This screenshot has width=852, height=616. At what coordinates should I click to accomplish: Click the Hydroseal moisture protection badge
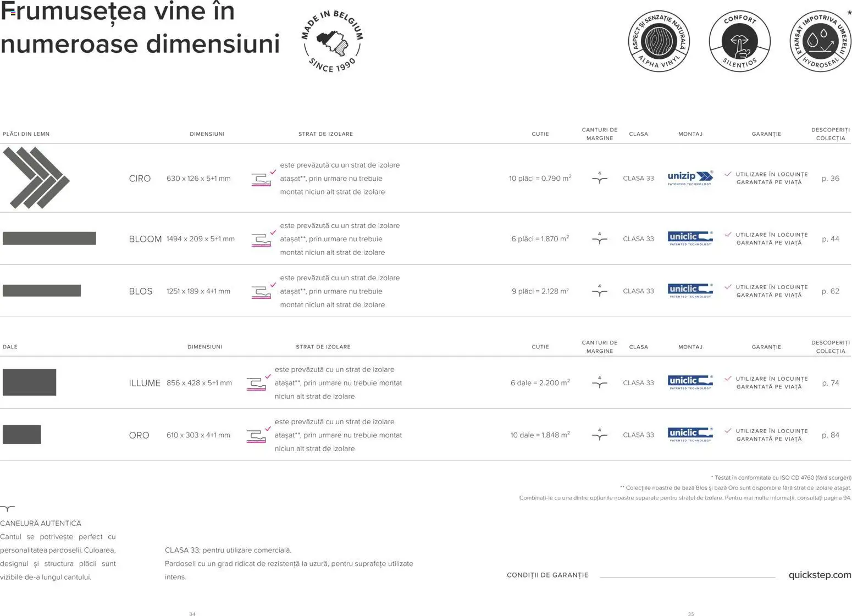(820, 42)
